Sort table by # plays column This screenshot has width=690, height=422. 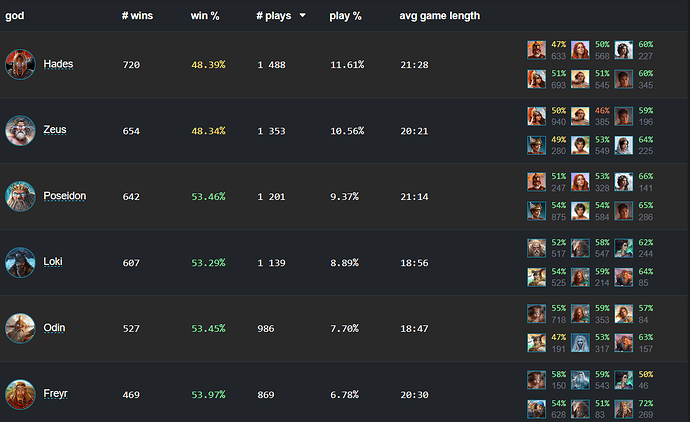pyautogui.click(x=274, y=16)
